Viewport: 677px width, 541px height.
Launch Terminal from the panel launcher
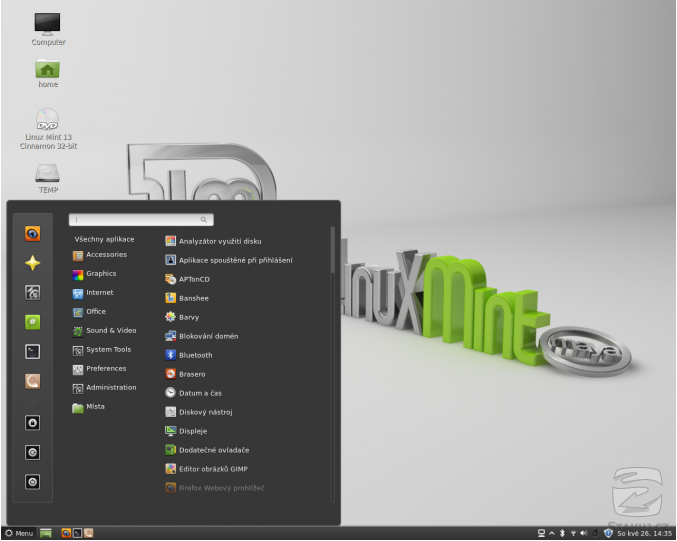click(77, 534)
